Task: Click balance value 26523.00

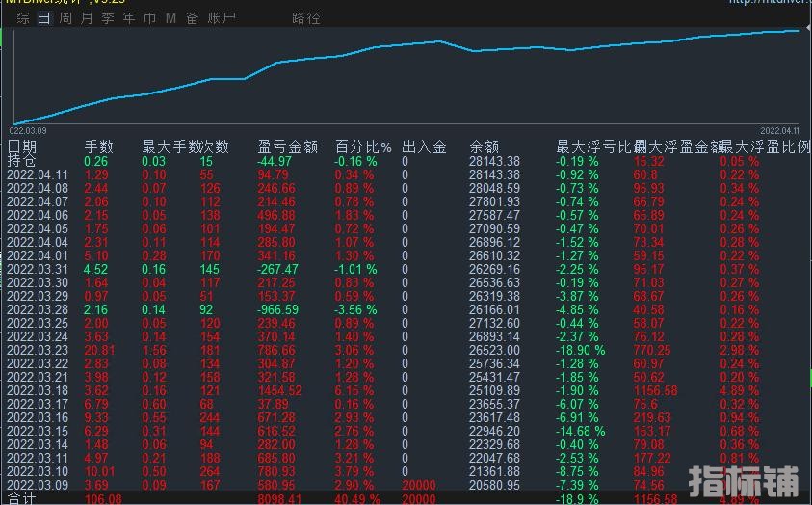Action: click(x=494, y=350)
